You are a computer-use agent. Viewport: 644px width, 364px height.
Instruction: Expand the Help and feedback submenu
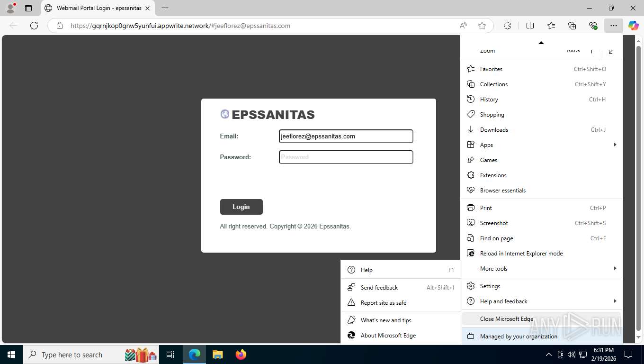coord(542,301)
